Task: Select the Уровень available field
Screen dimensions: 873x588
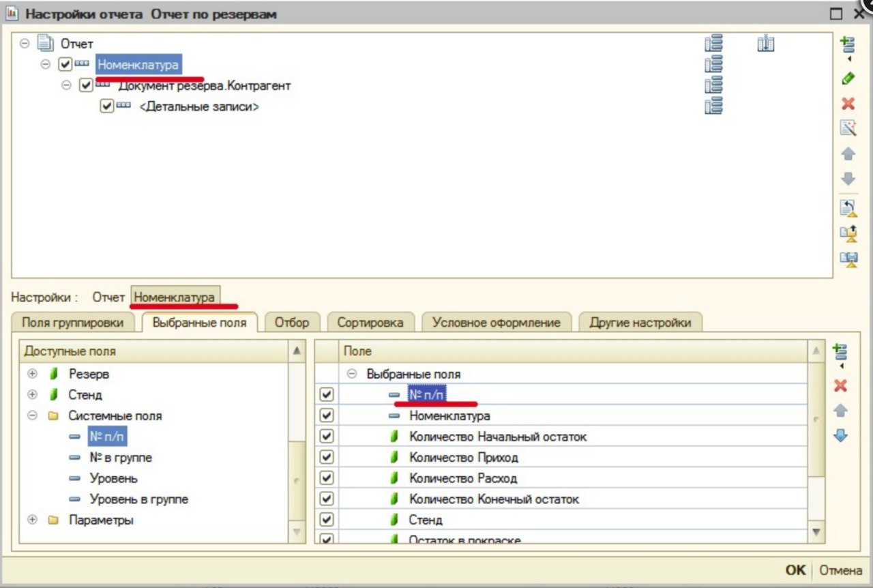Action: pyautogui.click(x=113, y=478)
